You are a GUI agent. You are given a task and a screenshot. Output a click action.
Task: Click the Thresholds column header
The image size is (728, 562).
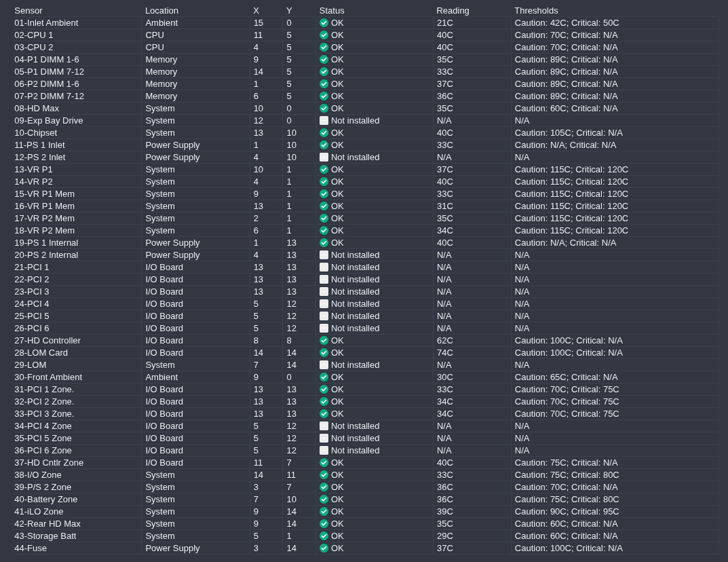[536, 11]
